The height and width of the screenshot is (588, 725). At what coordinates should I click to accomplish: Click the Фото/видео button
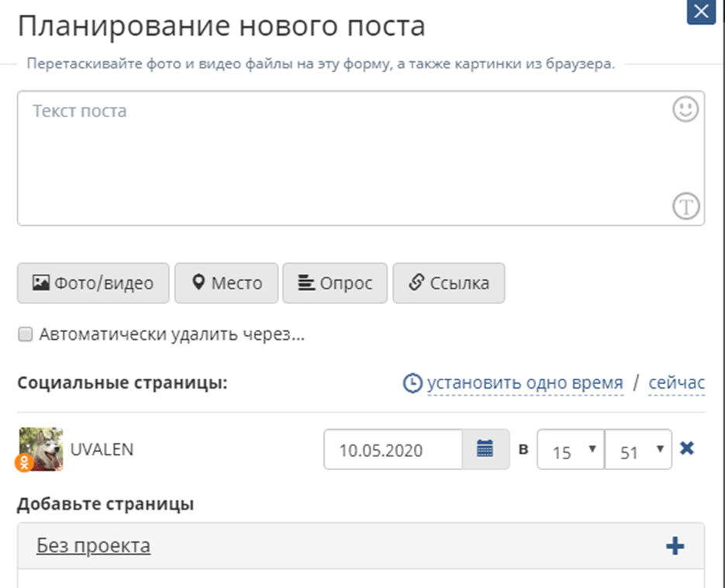(x=93, y=283)
